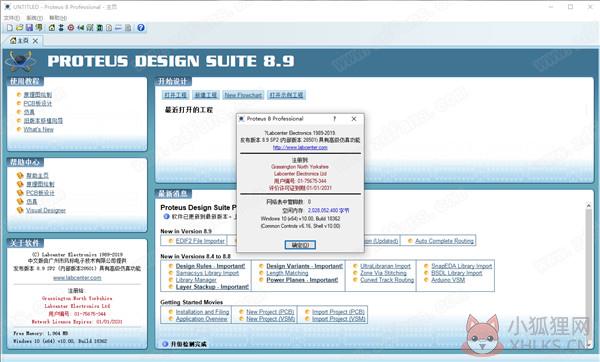Open the Auto Complete Routing link
The height and width of the screenshot is (362, 600).
(x=444, y=241)
